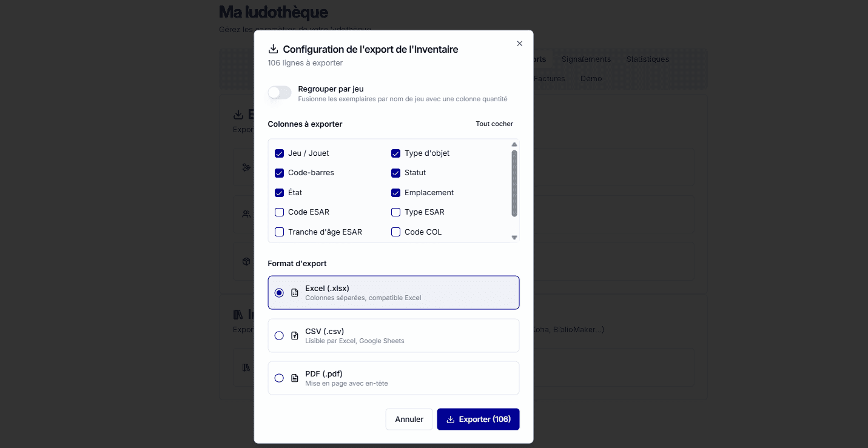Image resolution: width=868 pixels, height=448 pixels.
Task: Click the download icon beside the dialog title
Action: [273, 49]
